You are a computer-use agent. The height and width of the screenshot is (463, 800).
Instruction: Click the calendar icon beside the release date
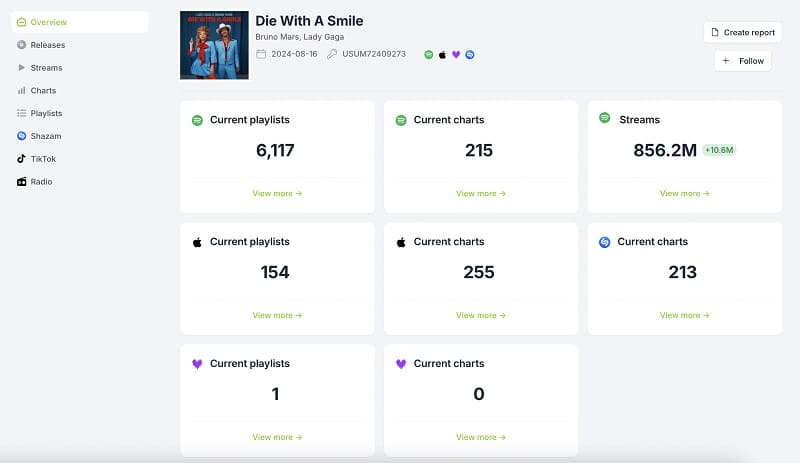pyautogui.click(x=261, y=54)
